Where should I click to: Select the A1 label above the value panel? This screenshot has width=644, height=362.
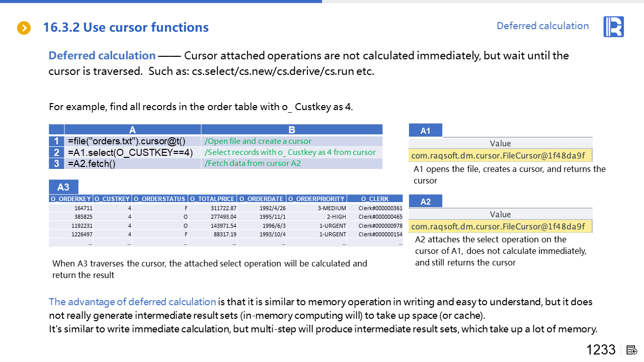tap(426, 131)
